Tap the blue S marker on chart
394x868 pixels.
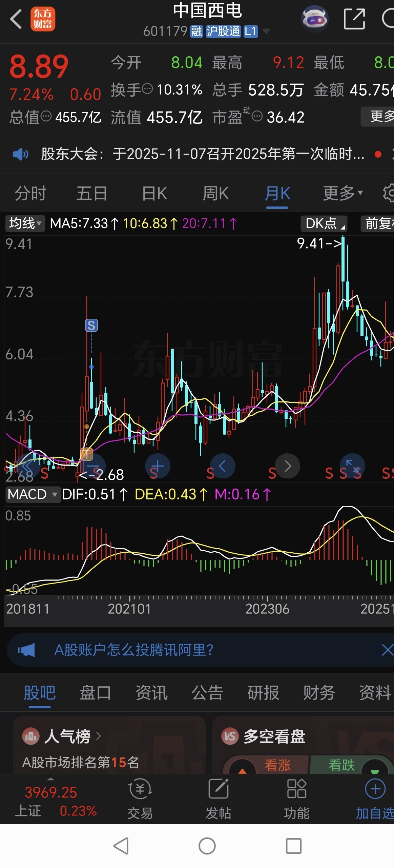pyautogui.click(x=91, y=325)
